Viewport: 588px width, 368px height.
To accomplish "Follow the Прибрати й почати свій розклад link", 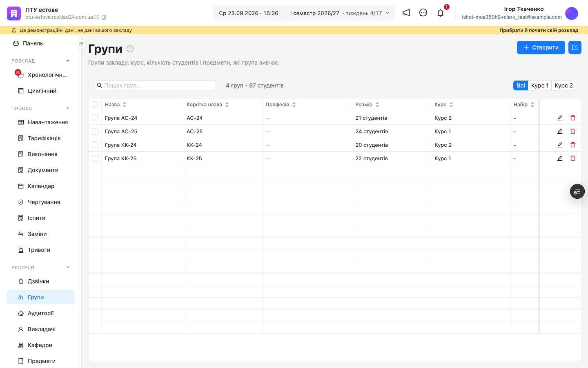I will [539, 30].
